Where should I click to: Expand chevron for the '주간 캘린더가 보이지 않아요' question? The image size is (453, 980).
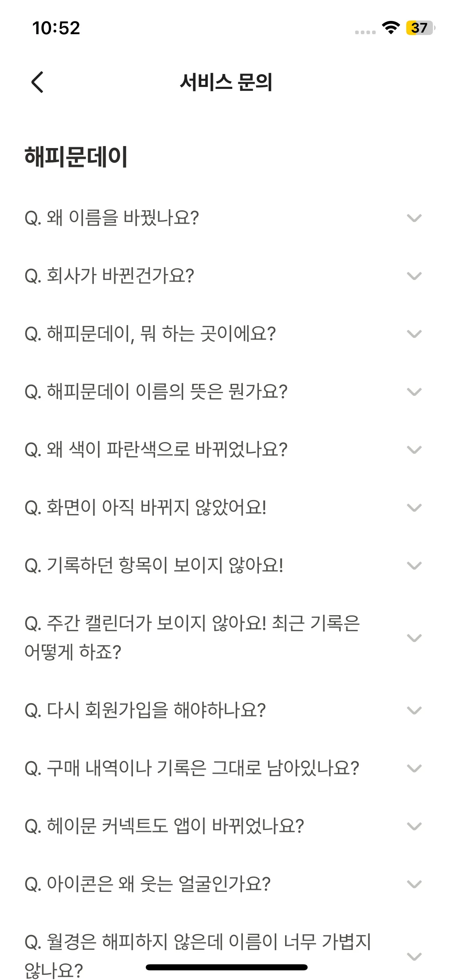coord(414,638)
